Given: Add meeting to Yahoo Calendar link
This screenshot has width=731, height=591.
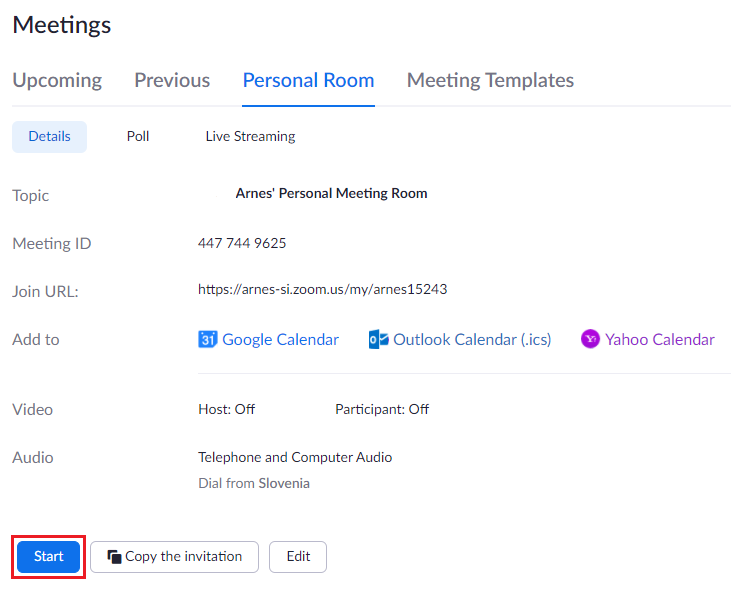Looking at the screenshot, I should pos(660,339).
